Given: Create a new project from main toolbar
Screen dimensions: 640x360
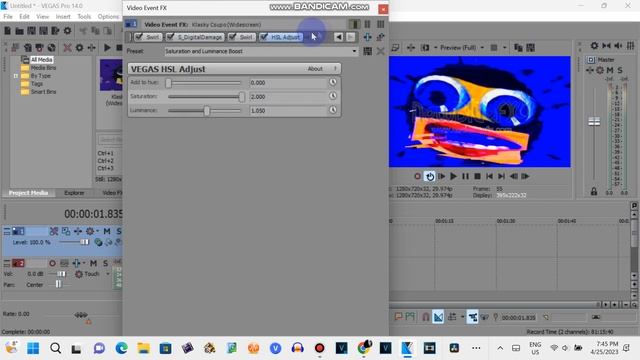Looking at the screenshot, I should click(7, 31).
